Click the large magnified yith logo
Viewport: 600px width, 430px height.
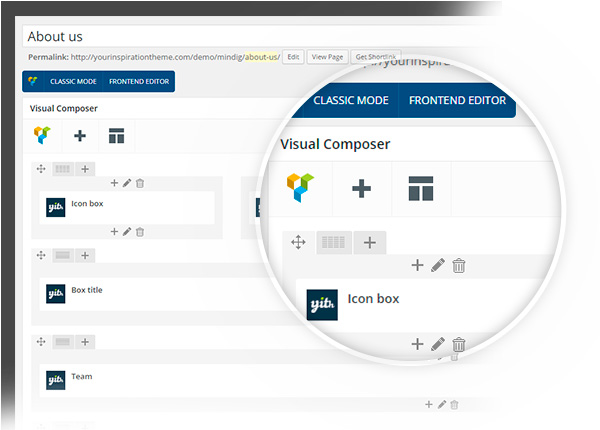(322, 305)
